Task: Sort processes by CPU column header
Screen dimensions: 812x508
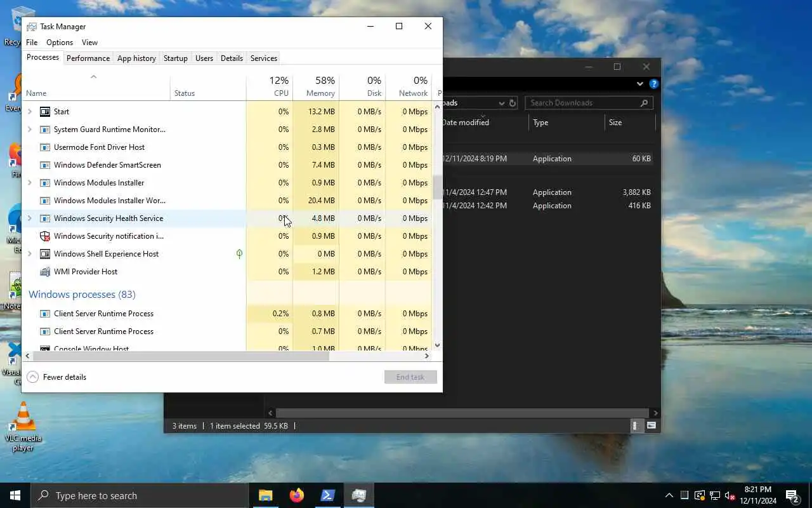Action: 270,87
